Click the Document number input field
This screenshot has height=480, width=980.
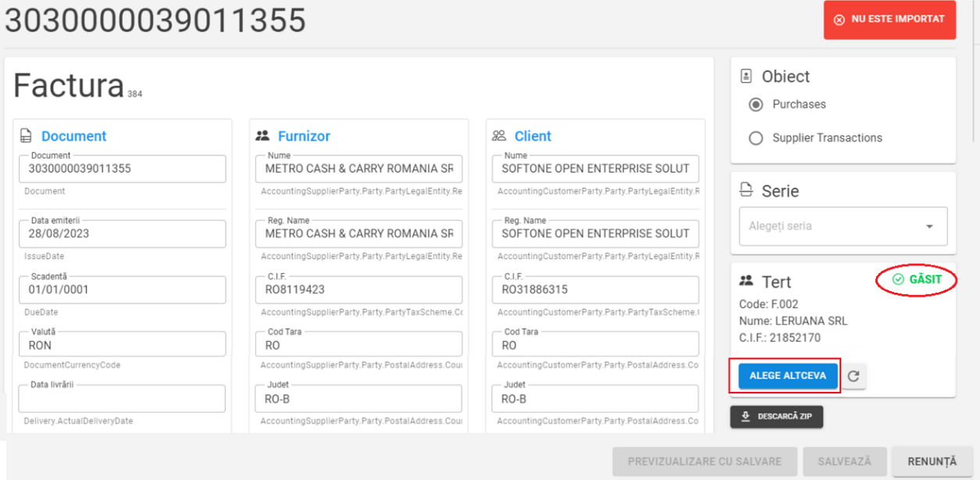pos(123,169)
